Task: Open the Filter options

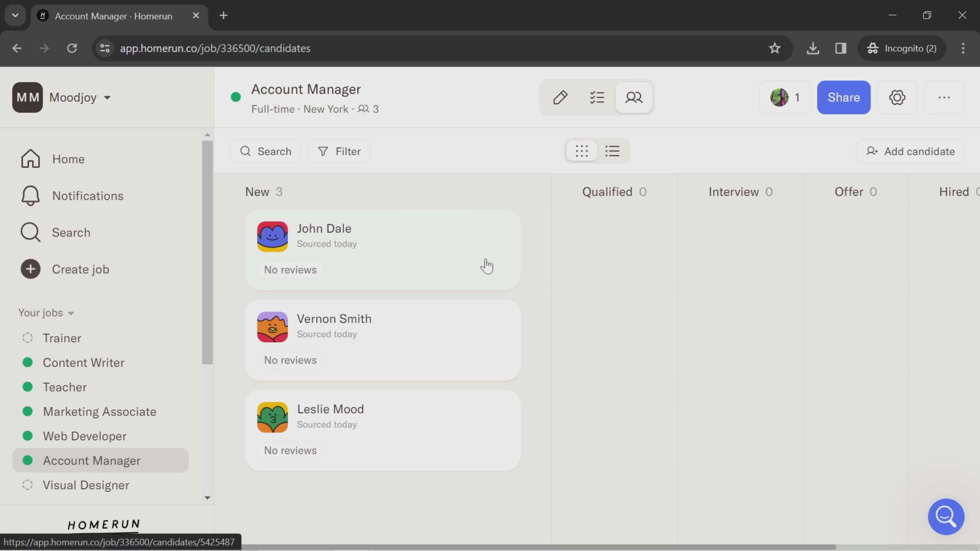Action: coord(339,151)
